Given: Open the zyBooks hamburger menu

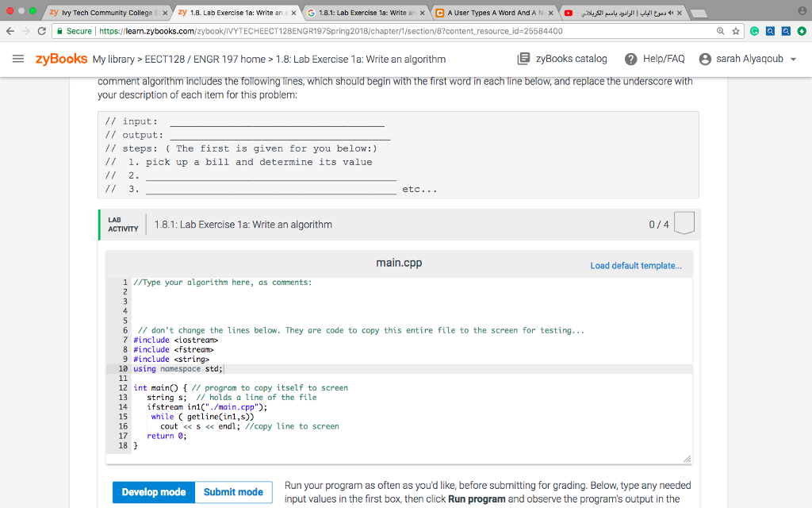Looking at the screenshot, I should click(19, 60).
